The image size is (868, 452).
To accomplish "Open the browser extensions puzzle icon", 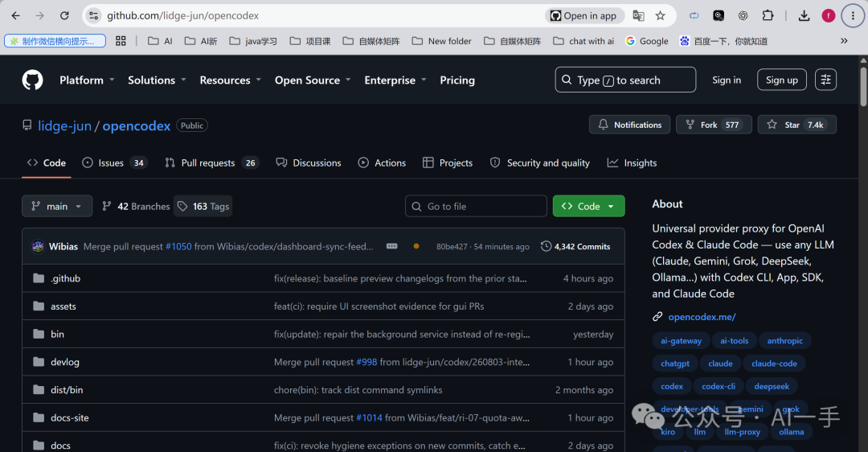I will (x=768, y=15).
